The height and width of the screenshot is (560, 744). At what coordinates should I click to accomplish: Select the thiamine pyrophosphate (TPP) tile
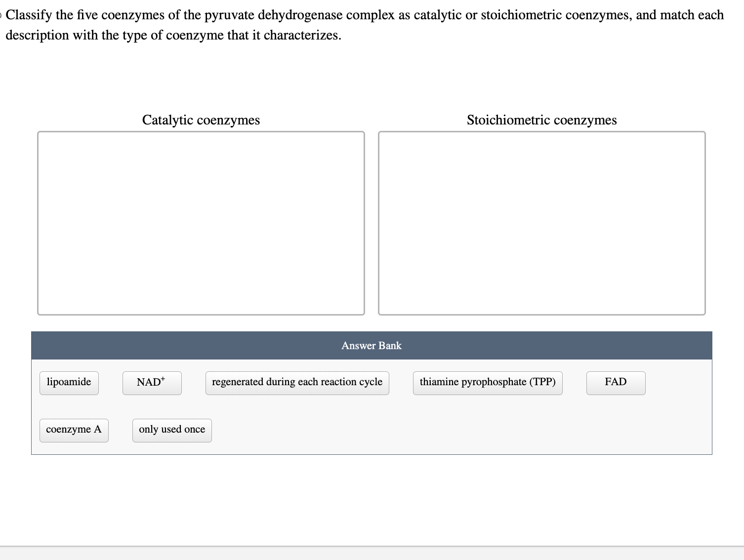488,382
